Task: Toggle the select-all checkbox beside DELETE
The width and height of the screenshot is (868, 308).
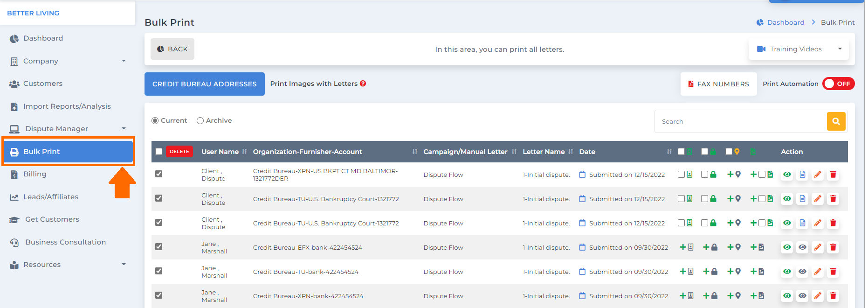Action: click(158, 152)
